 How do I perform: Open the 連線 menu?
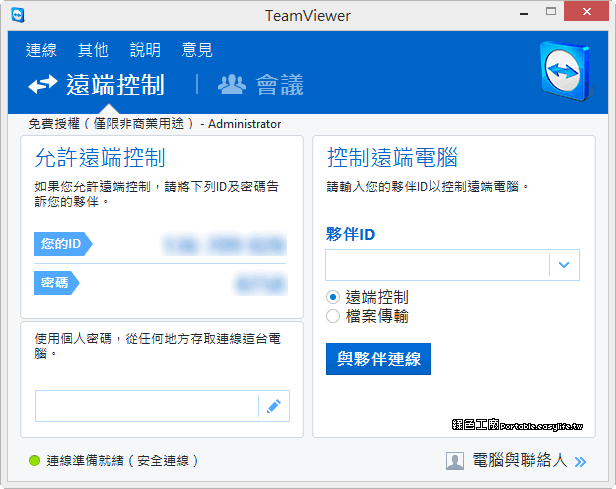41,50
